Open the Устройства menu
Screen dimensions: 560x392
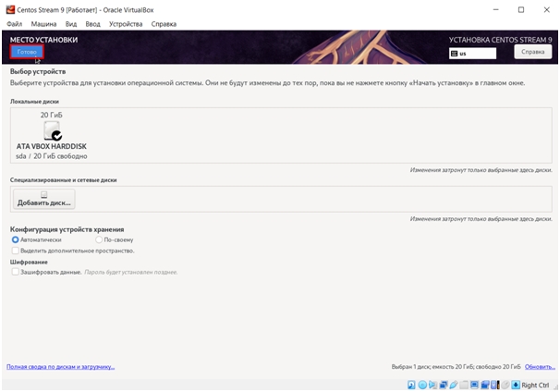tap(126, 23)
